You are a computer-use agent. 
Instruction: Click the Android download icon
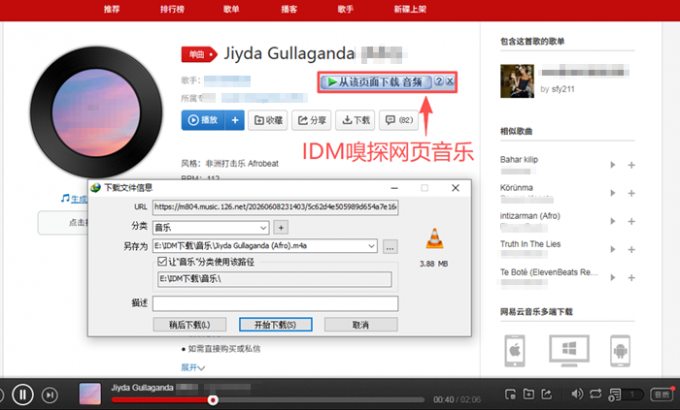[620, 351]
